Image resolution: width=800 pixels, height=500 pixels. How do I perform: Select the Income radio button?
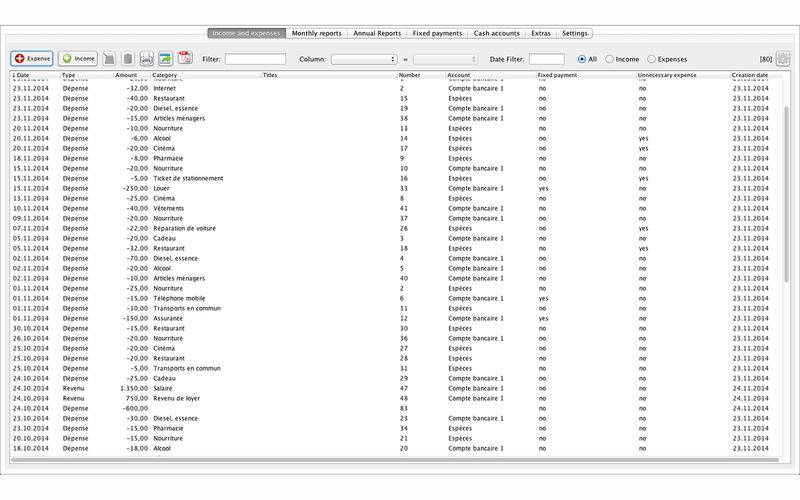[x=609, y=59]
